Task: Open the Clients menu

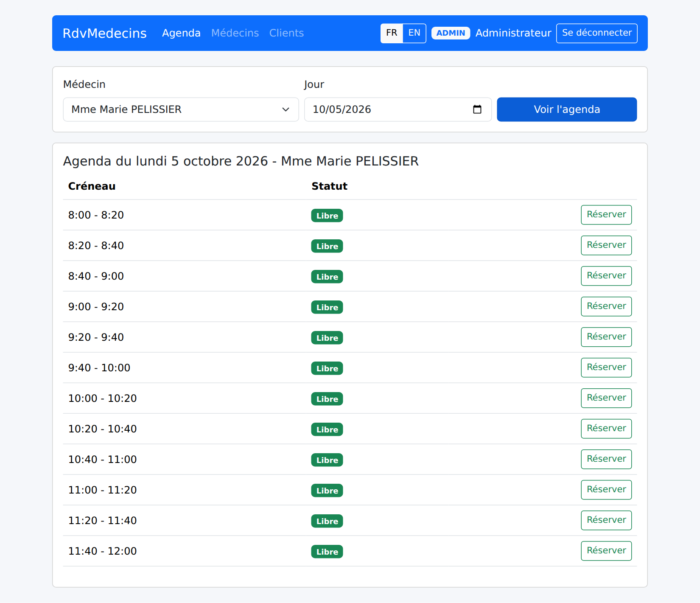Action: tap(286, 33)
